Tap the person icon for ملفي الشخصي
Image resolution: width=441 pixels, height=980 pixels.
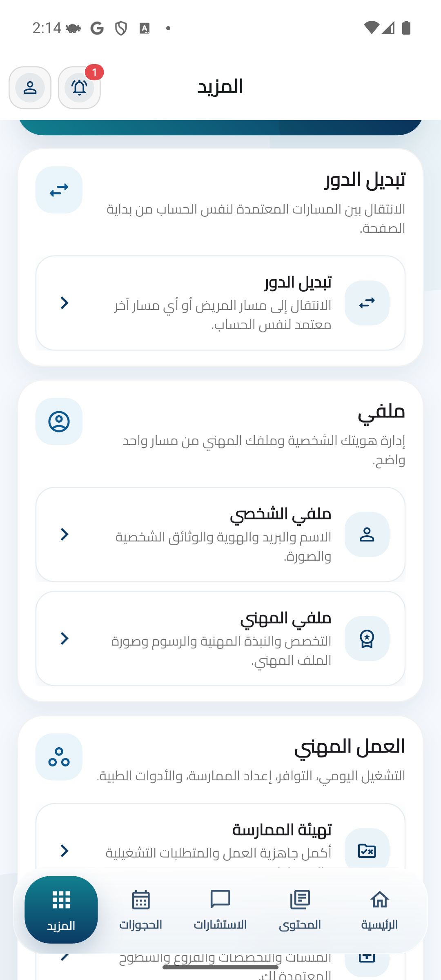click(x=367, y=535)
